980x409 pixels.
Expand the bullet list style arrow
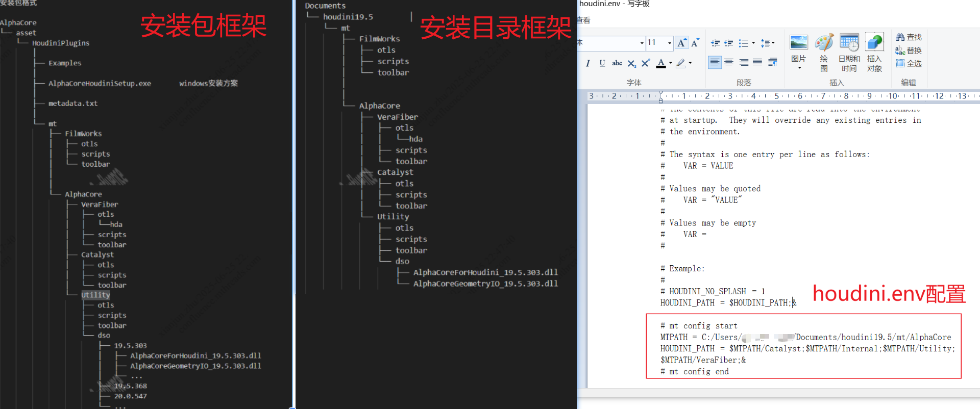point(753,43)
